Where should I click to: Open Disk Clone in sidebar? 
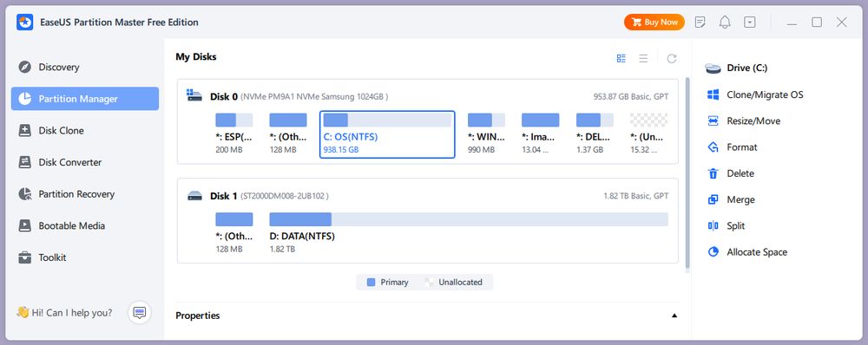tap(85, 131)
